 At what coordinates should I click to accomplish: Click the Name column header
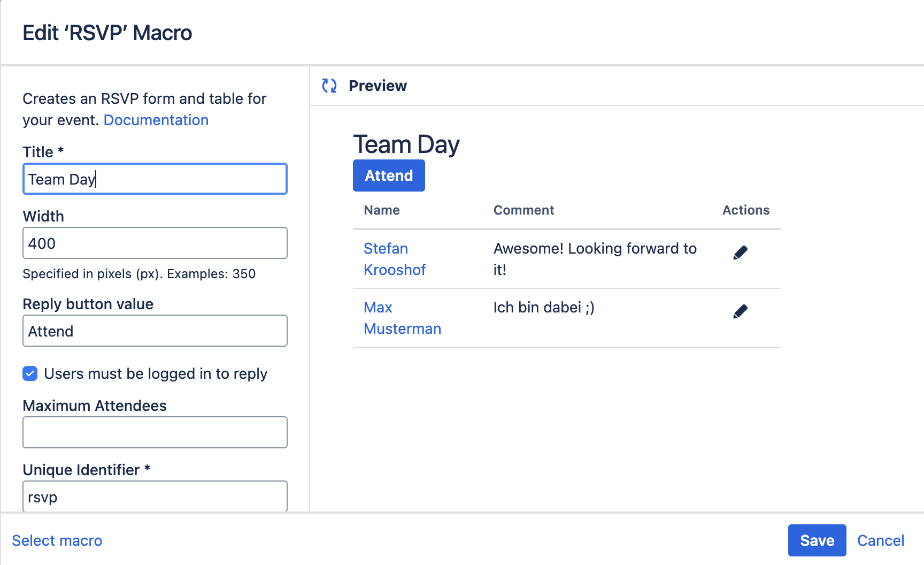coord(382,210)
